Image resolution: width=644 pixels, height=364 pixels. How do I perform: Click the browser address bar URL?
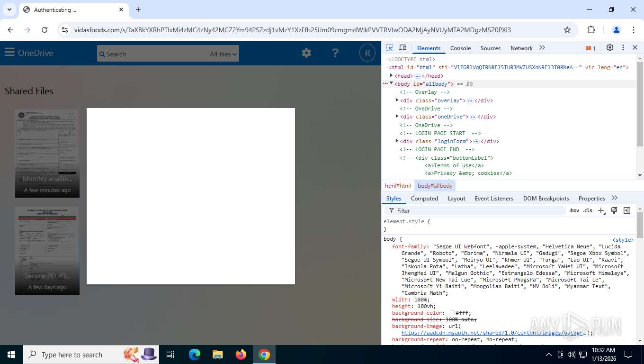click(292, 30)
